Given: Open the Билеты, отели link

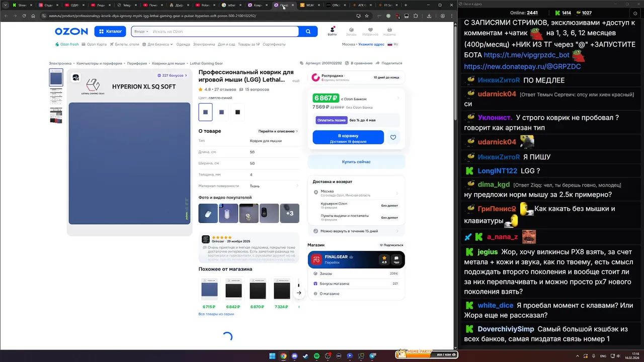Looking at the screenshot, I should tap(125, 44).
